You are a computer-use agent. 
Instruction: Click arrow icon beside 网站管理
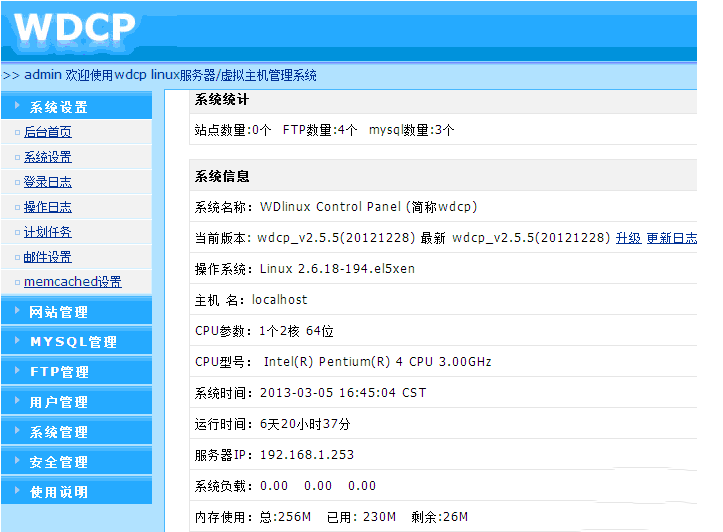click(x=18, y=312)
